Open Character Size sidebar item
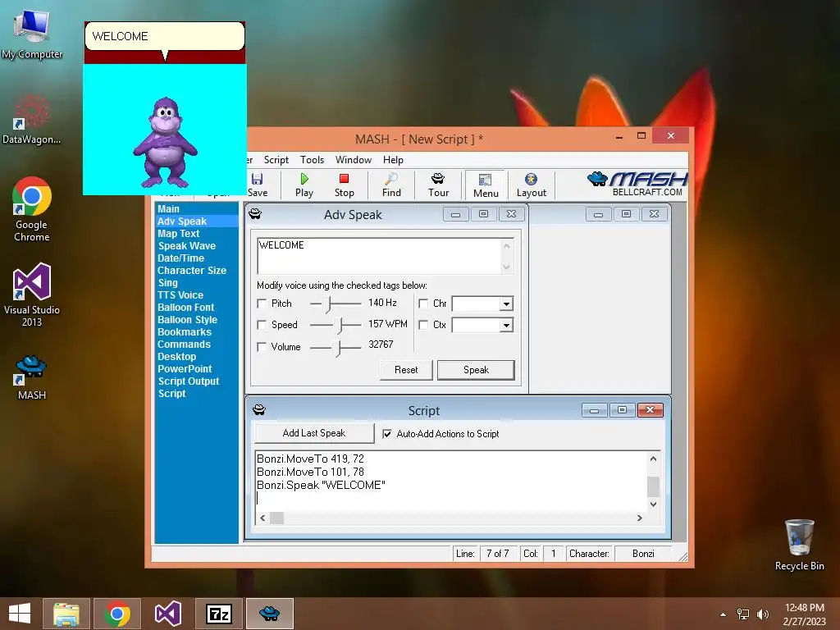Image resolution: width=840 pixels, height=630 pixels. coord(192,271)
